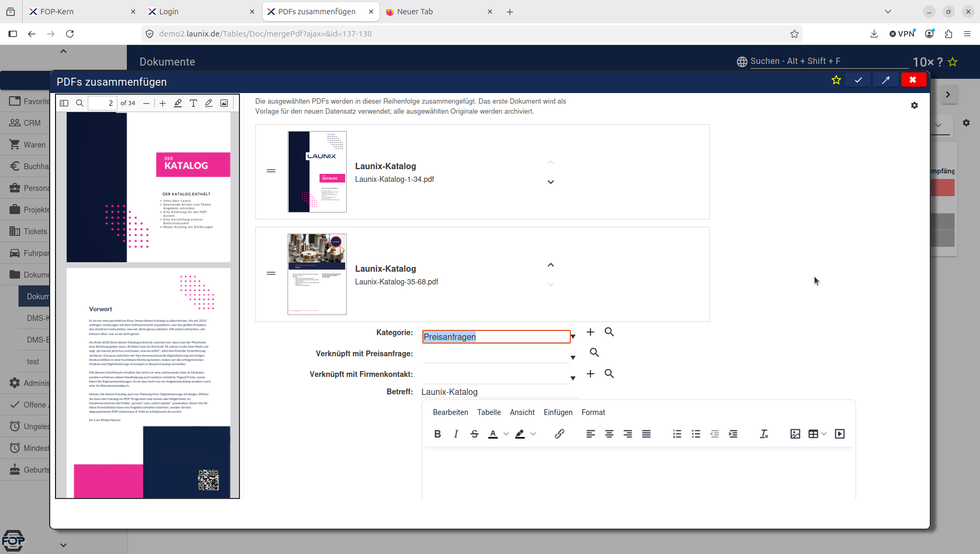Confirm merge with the checkmark button
The height and width of the screenshot is (554, 980).
[x=858, y=80]
